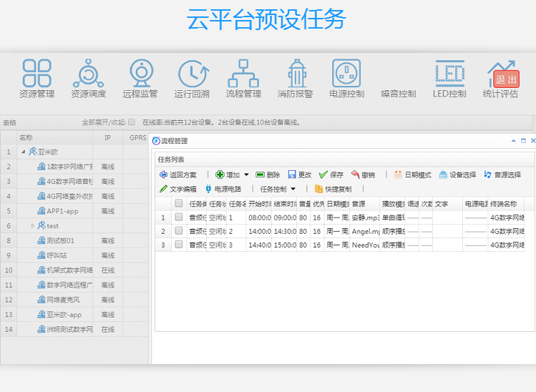Expand the test group tree node
The height and width of the screenshot is (392, 536).
point(32,225)
